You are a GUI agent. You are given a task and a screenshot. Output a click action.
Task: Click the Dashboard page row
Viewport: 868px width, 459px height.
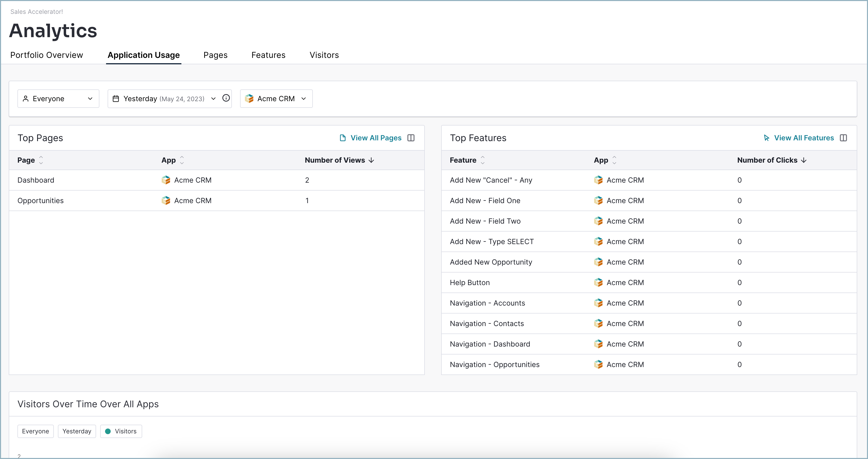click(x=216, y=180)
